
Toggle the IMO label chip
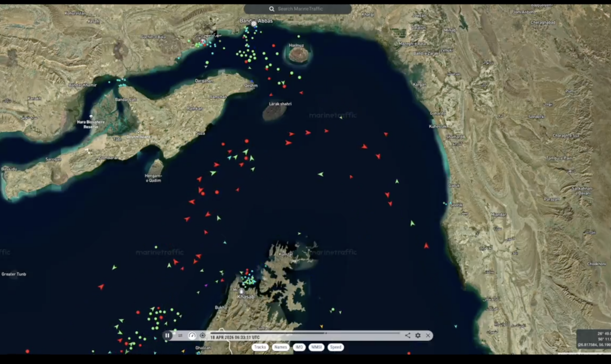(299, 347)
